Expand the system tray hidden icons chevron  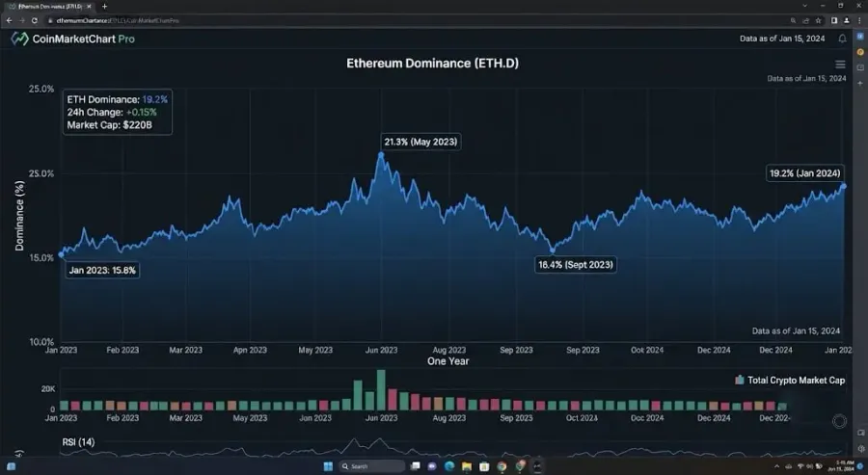point(776,466)
